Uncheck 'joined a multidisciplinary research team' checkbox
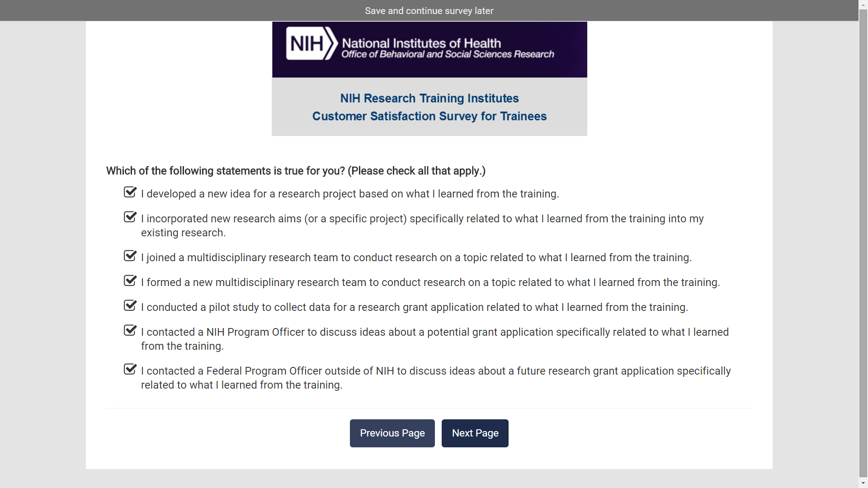868x488 pixels. [x=130, y=256]
